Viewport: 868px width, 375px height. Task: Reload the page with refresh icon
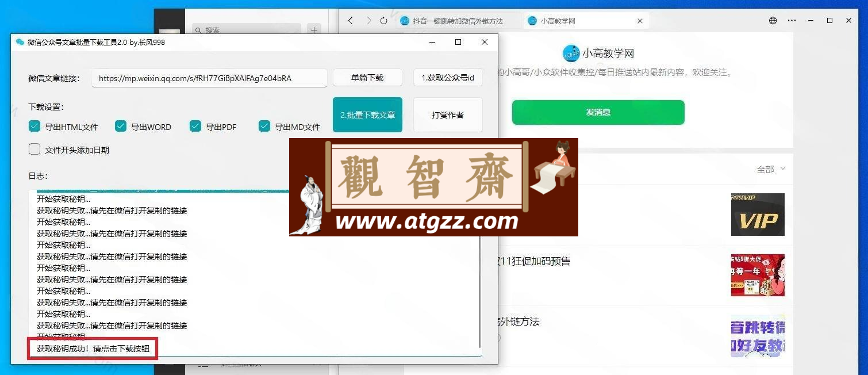384,21
